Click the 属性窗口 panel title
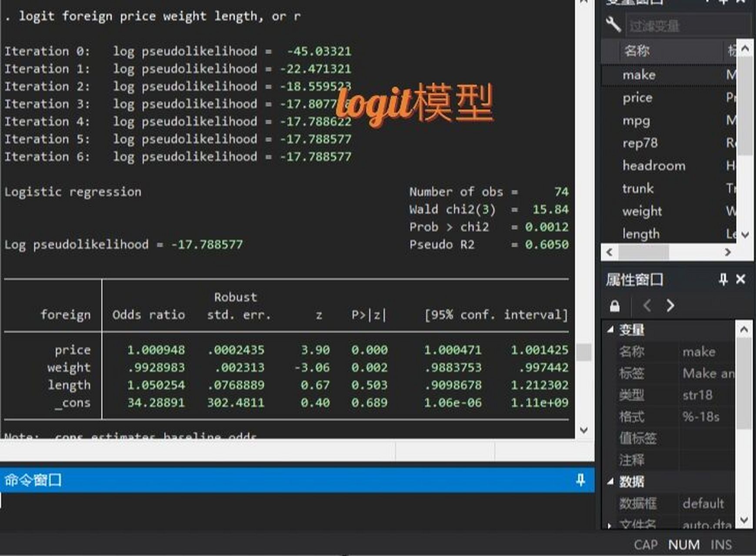Image resolution: width=756 pixels, height=556 pixels. [635, 280]
